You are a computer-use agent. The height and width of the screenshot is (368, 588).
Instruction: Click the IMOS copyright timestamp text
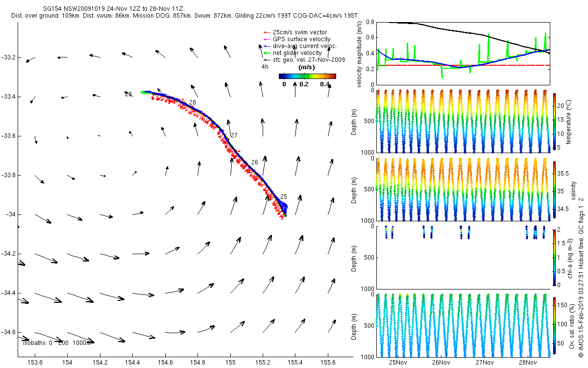(580, 277)
